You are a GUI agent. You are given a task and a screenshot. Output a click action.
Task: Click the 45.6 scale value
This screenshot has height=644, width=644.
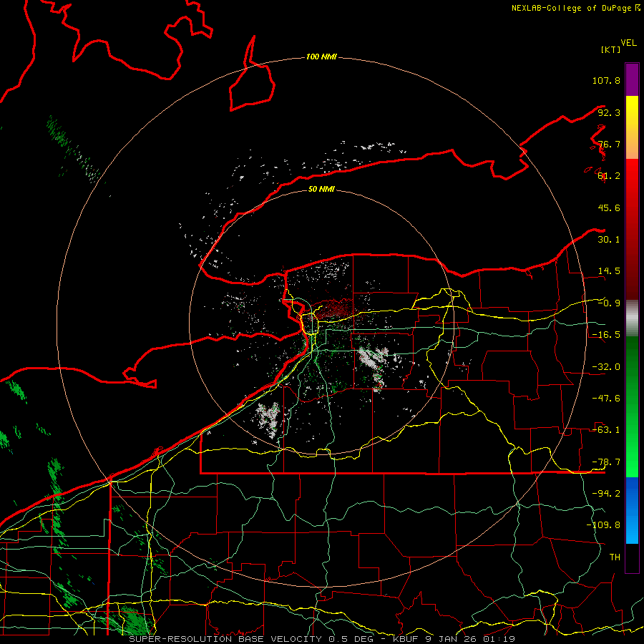[609, 208]
